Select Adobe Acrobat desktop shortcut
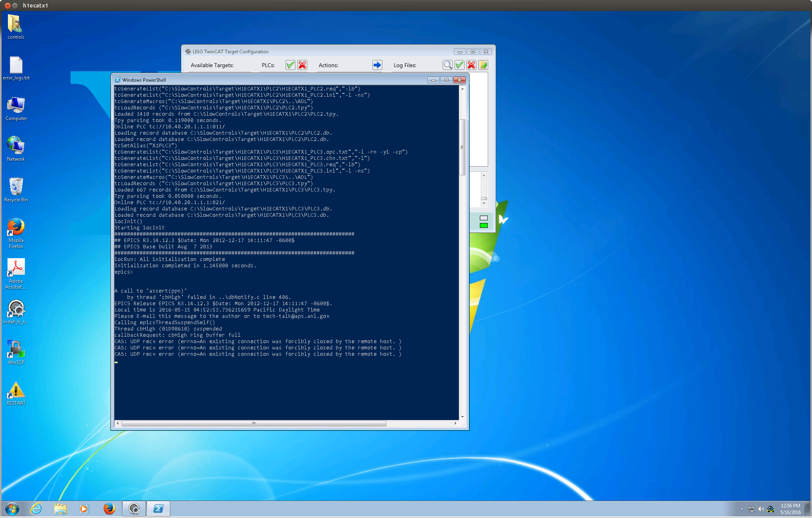The image size is (812, 518). [x=16, y=274]
